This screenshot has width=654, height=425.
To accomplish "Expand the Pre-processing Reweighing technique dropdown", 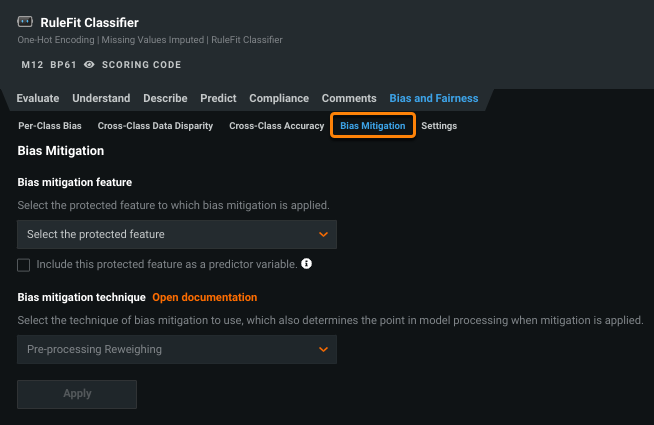I will pos(176,349).
